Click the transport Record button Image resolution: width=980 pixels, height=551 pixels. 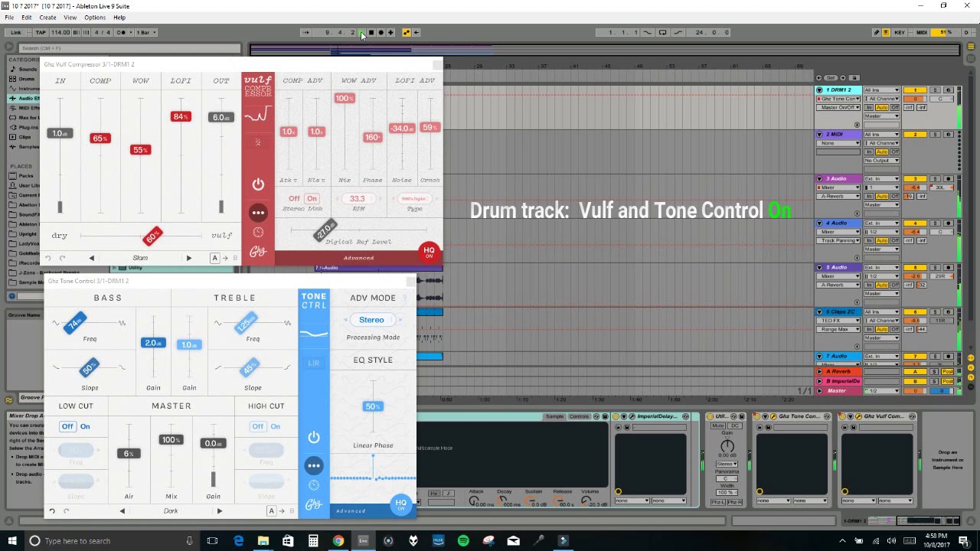click(381, 32)
